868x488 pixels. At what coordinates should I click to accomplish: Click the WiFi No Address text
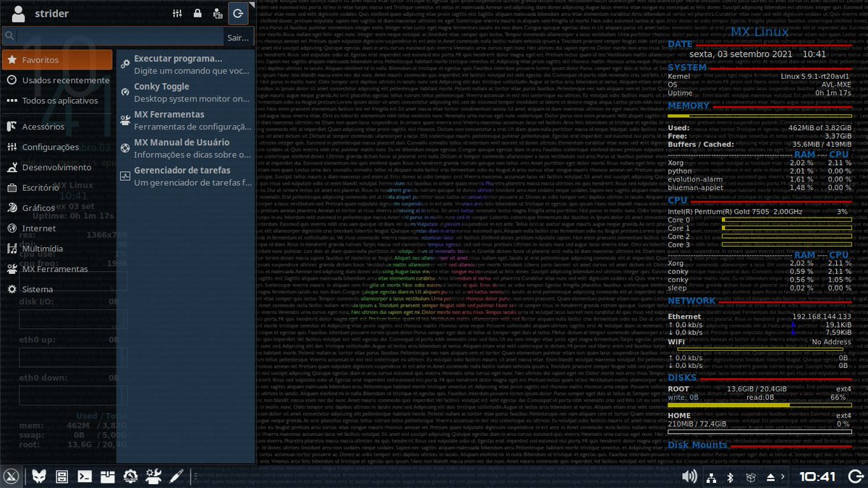click(x=831, y=341)
